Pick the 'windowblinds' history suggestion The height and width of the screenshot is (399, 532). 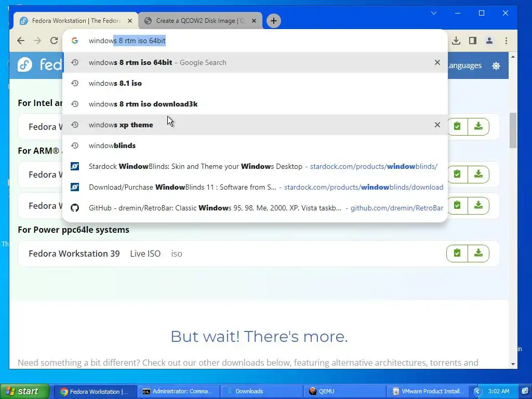point(255,145)
